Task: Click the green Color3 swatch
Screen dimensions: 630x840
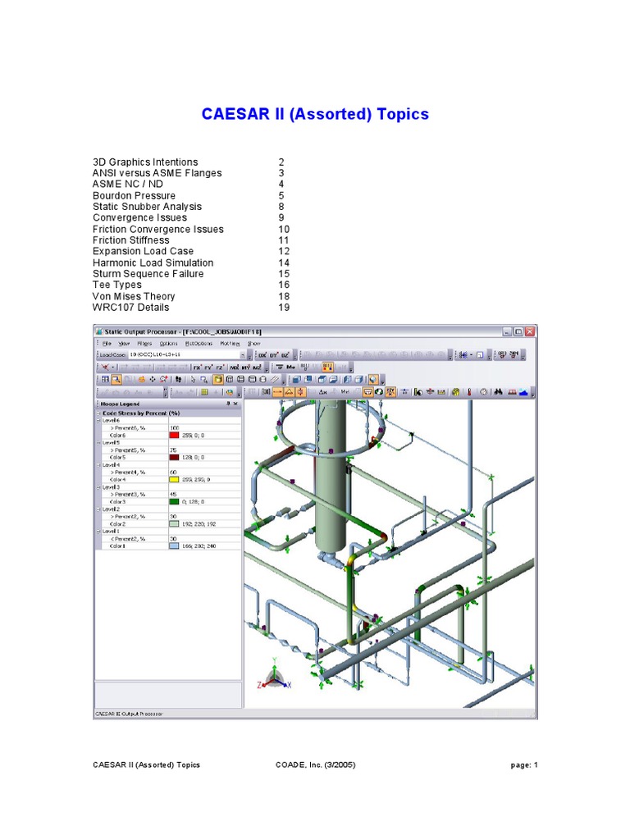Action: point(174,501)
